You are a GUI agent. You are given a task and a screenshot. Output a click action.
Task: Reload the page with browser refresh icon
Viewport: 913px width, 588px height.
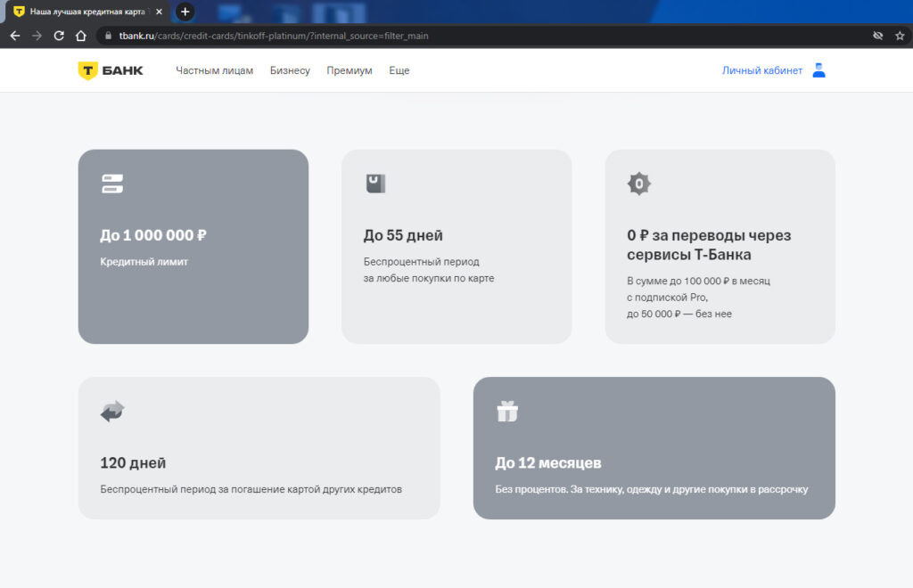click(x=59, y=36)
